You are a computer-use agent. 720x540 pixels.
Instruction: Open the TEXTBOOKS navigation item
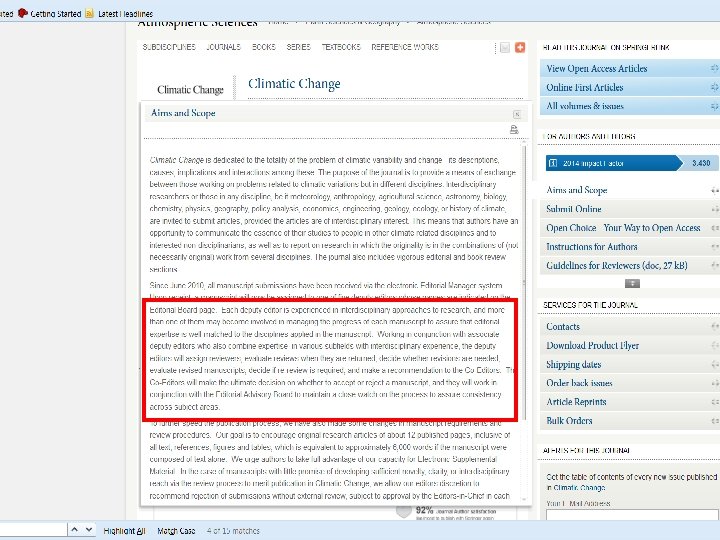[x=341, y=47]
